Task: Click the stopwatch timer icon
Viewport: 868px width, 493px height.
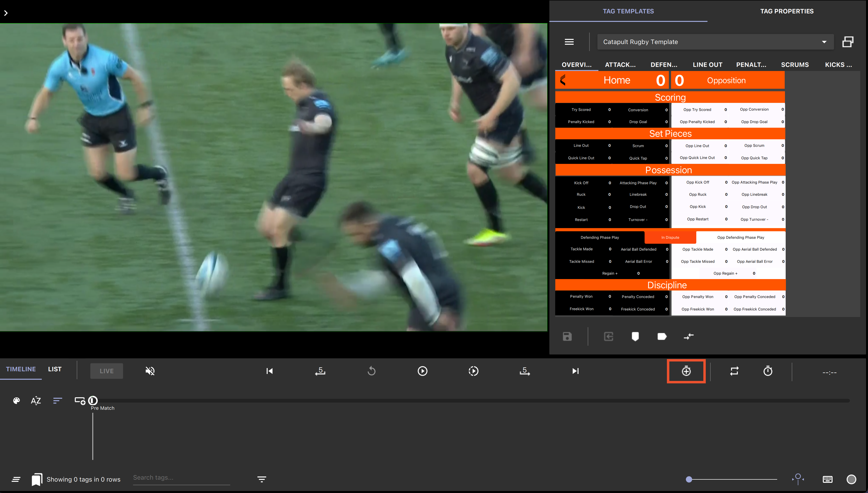Action: [x=768, y=371]
